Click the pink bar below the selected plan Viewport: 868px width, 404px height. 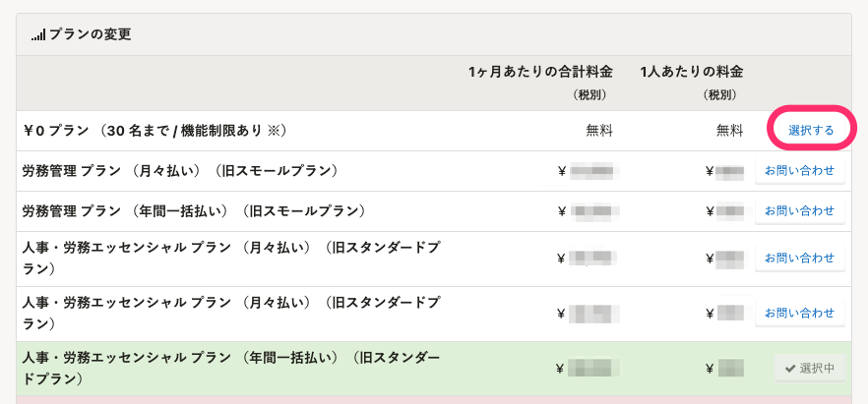point(434,400)
